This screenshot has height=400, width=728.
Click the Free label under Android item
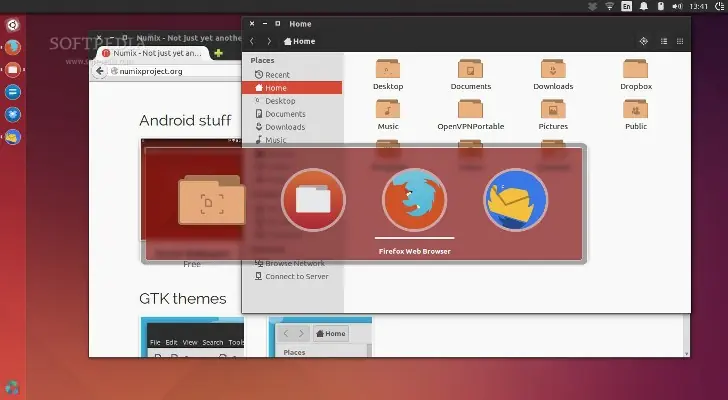click(x=192, y=264)
